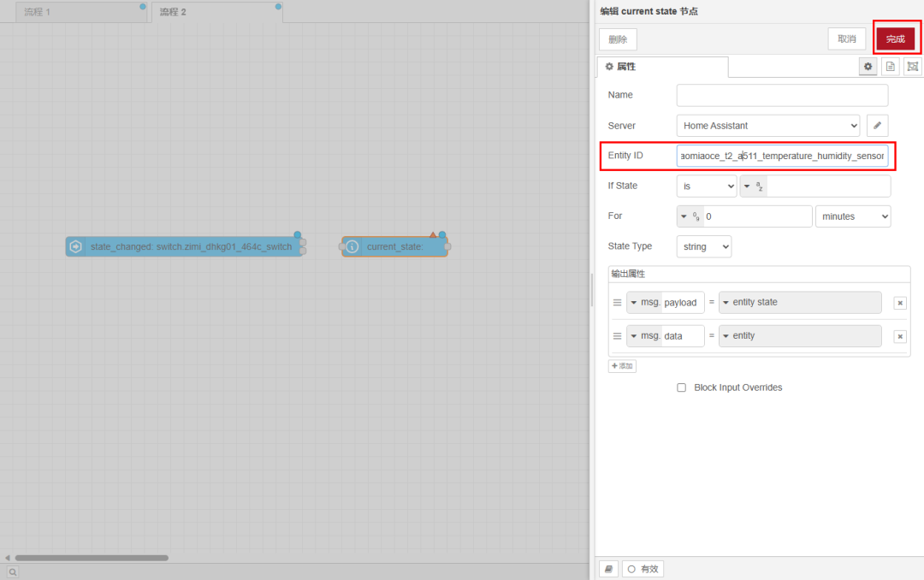This screenshot has height=580, width=924.
Task: Click the state_changed node upper output port
Action: tap(303, 242)
